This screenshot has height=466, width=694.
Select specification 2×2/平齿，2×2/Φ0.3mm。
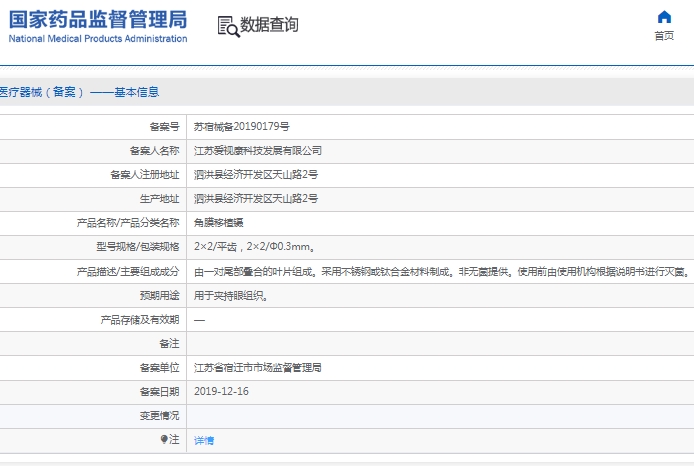click(254, 246)
